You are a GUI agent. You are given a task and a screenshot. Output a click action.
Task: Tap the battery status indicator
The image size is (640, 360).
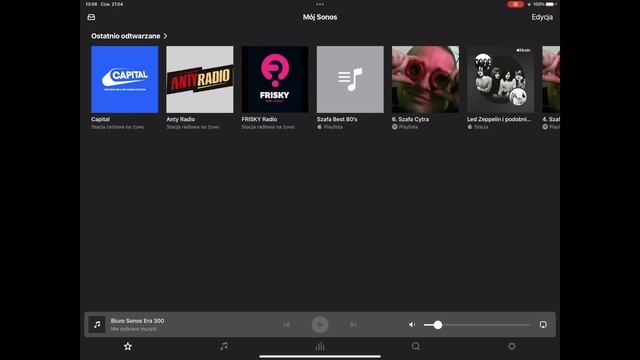click(551, 4)
